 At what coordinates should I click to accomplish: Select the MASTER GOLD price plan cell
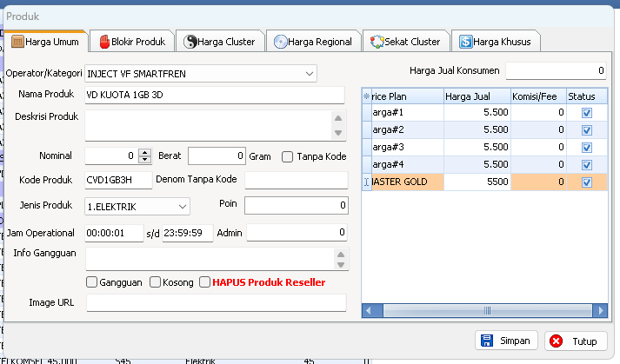(408, 182)
